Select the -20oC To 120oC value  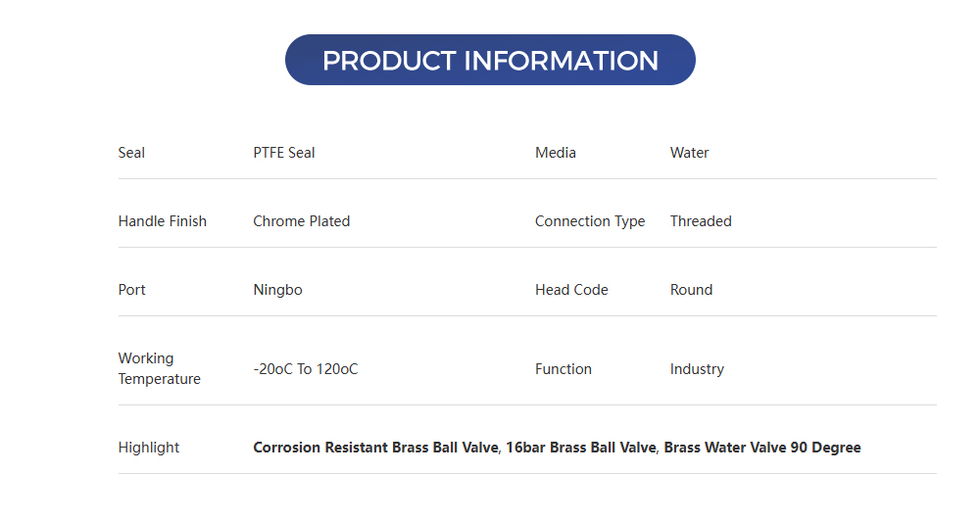click(306, 369)
